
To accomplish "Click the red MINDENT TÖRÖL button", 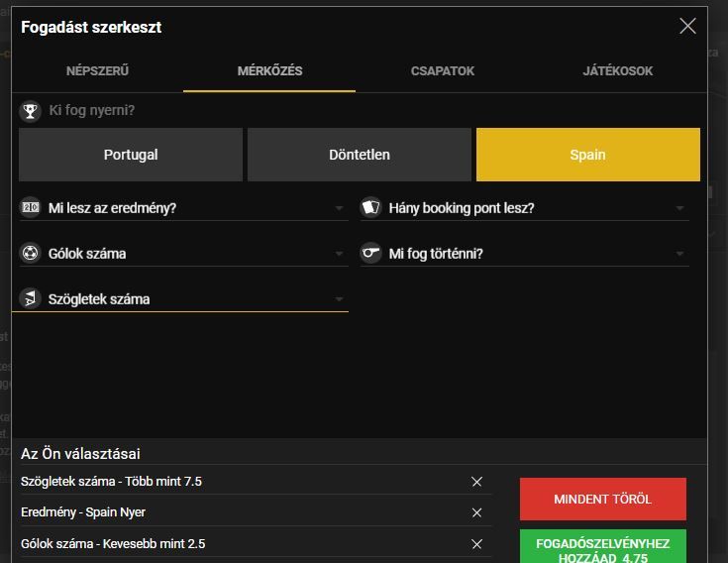I will 602,499.
